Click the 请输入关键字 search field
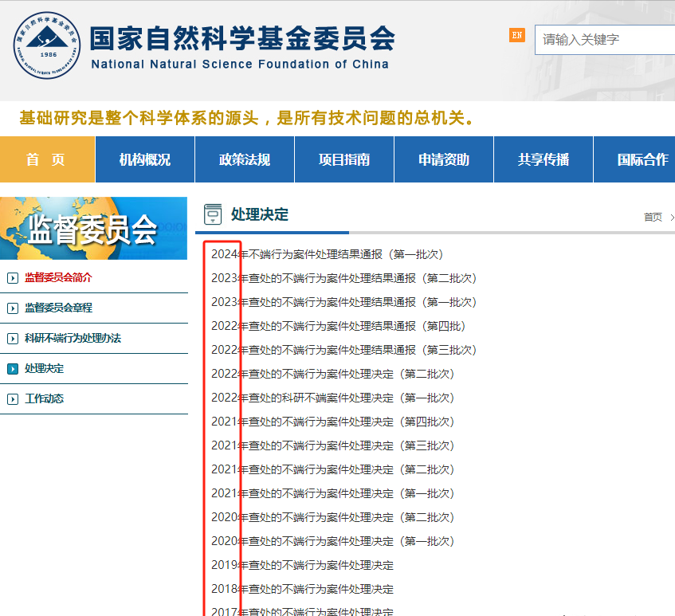Viewport: 675px width, 616px height. tap(606, 39)
